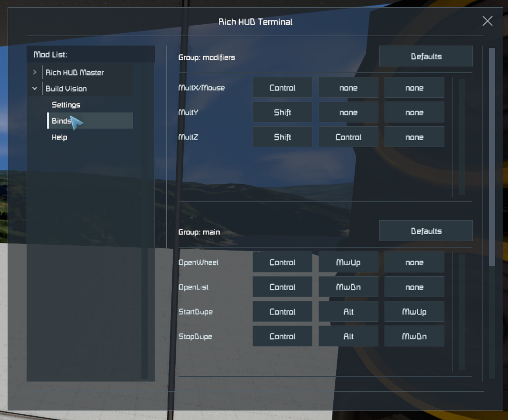Screen dimensions: 508x420
Task: Set MultY third bind slot
Action: tap(414, 112)
